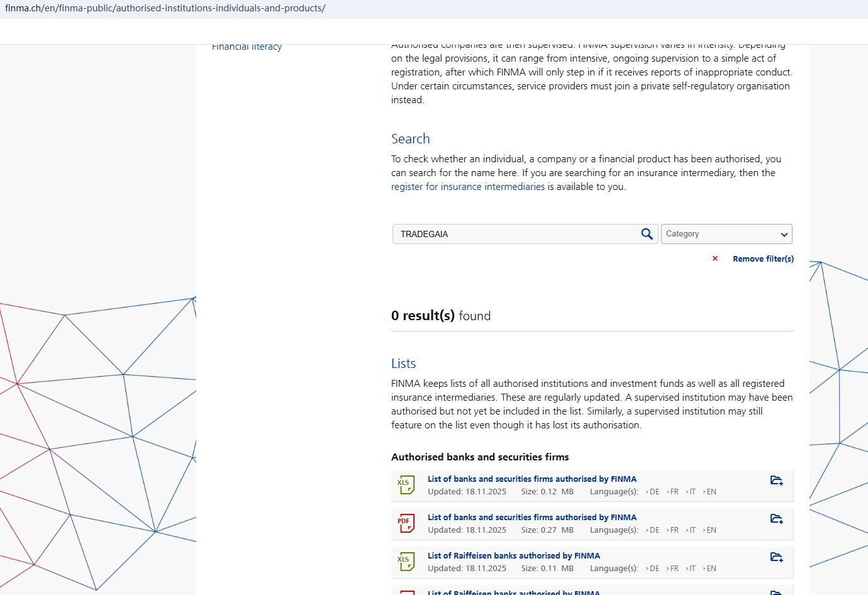Click the Remove filter(s) link
868x595 pixels.
(763, 259)
